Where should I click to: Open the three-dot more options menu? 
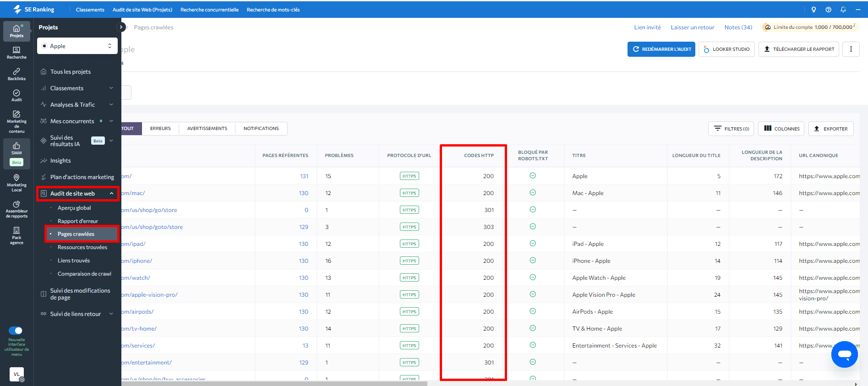(851, 49)
